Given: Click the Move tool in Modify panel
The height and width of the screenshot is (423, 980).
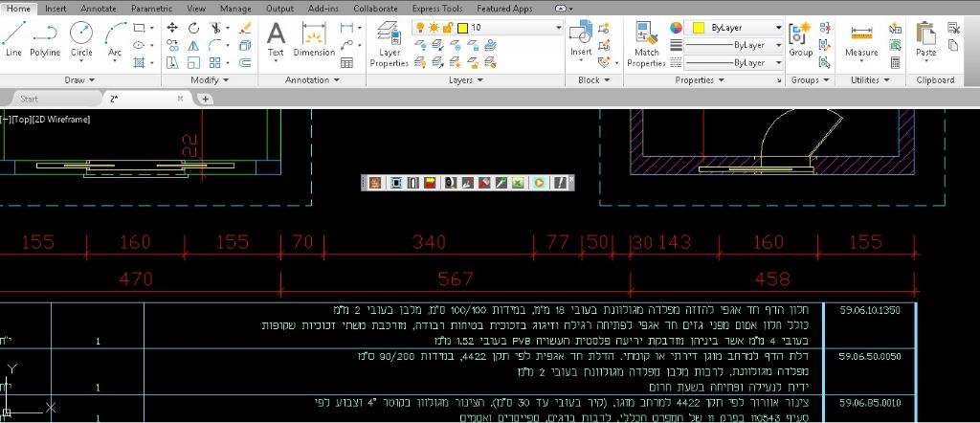Looking at the screenshot, I should [172, 28].
